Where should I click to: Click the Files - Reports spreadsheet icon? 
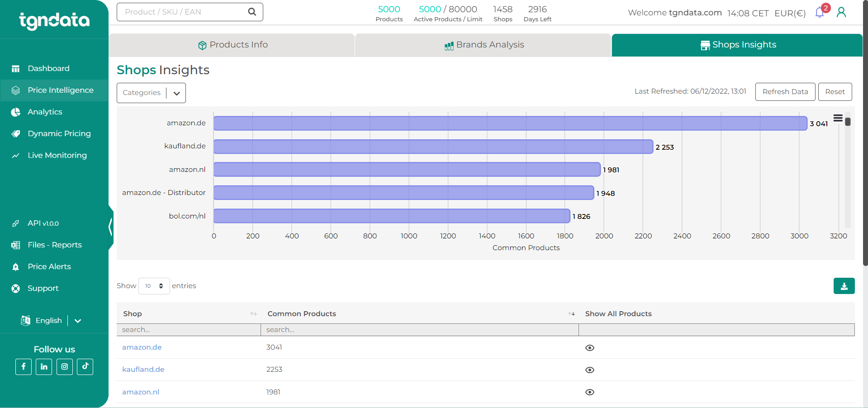16,245
